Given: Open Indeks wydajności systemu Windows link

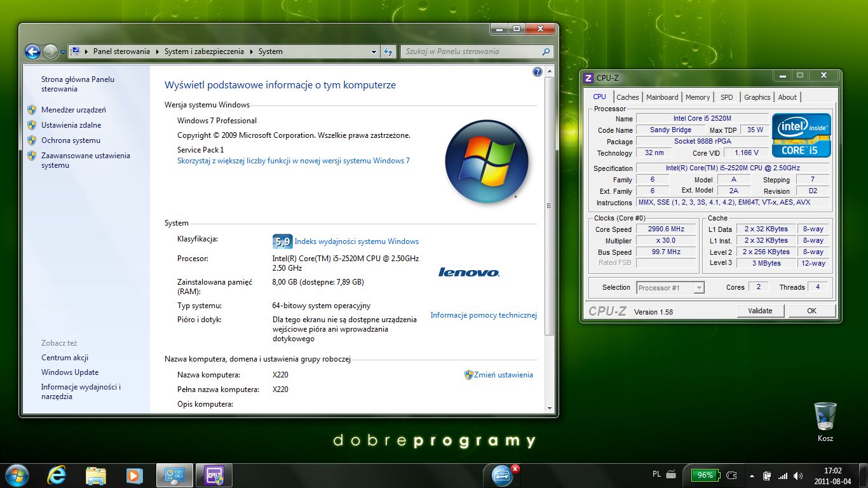Looking at the screenshot, I should 356,241.
